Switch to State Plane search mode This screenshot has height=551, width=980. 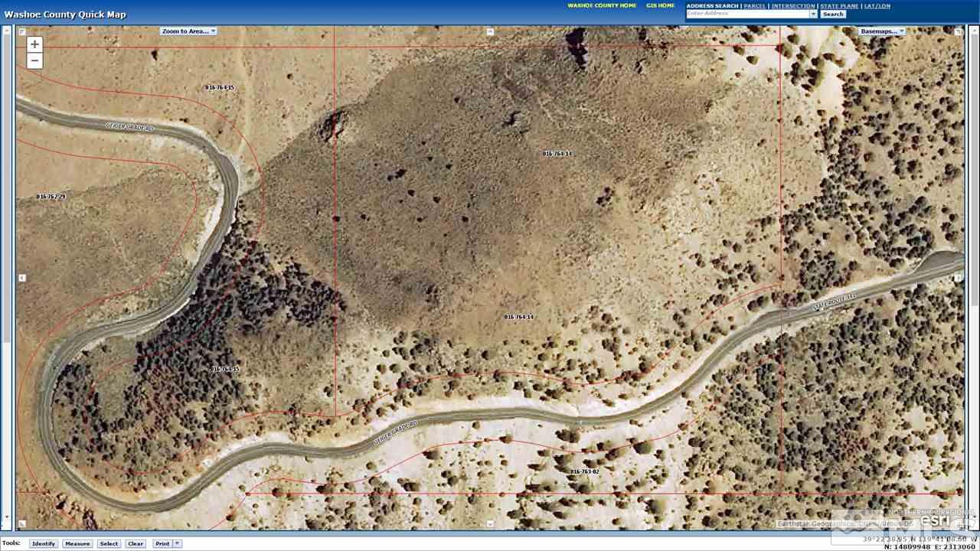[839, 5]
